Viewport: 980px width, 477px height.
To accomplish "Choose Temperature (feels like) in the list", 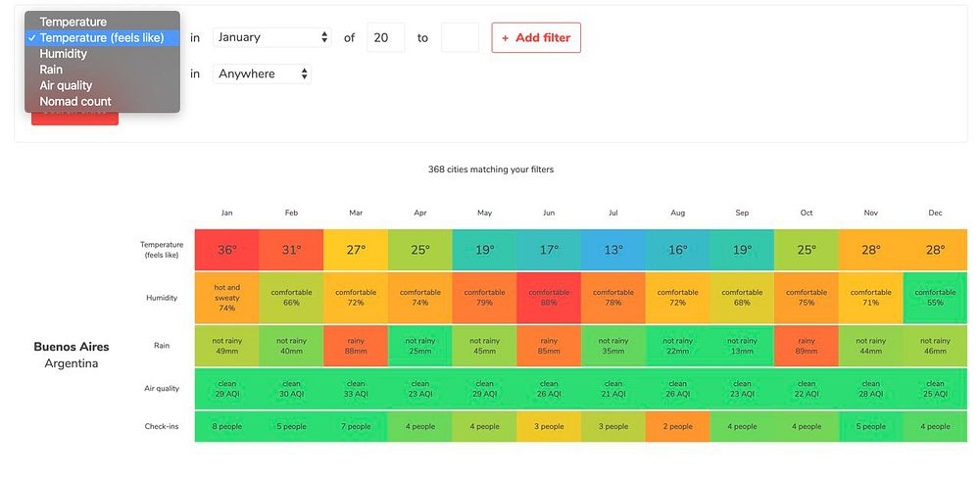I will [x=103, y=38].
